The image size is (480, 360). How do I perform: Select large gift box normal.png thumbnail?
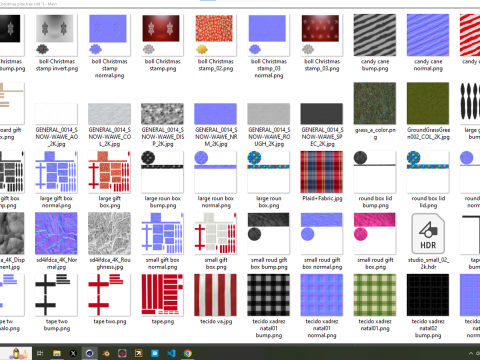(x=56, y=172)
